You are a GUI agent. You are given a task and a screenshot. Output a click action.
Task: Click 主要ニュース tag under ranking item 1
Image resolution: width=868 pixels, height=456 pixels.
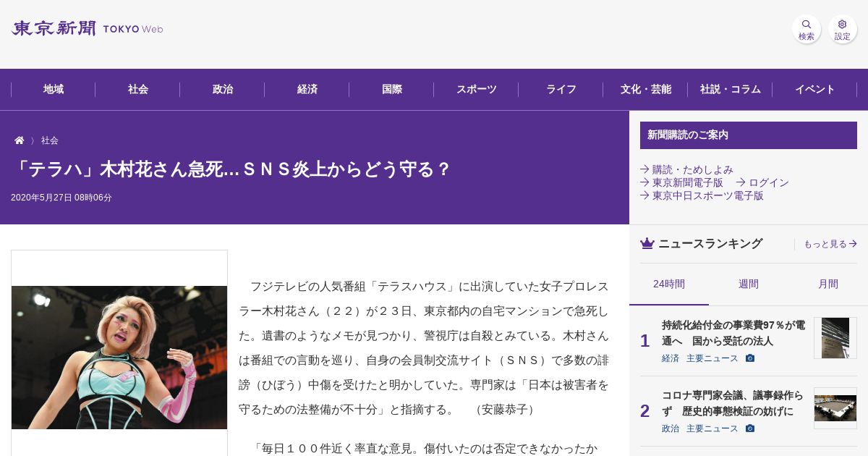coord(712,358)
